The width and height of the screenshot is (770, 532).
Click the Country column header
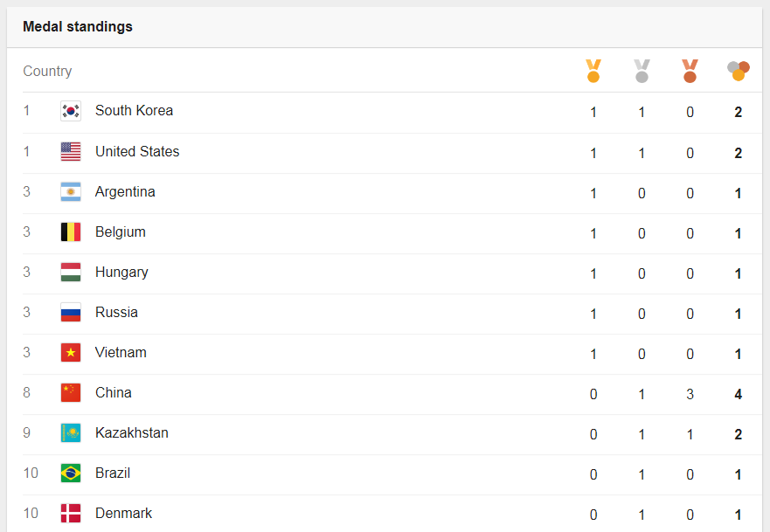47,71
